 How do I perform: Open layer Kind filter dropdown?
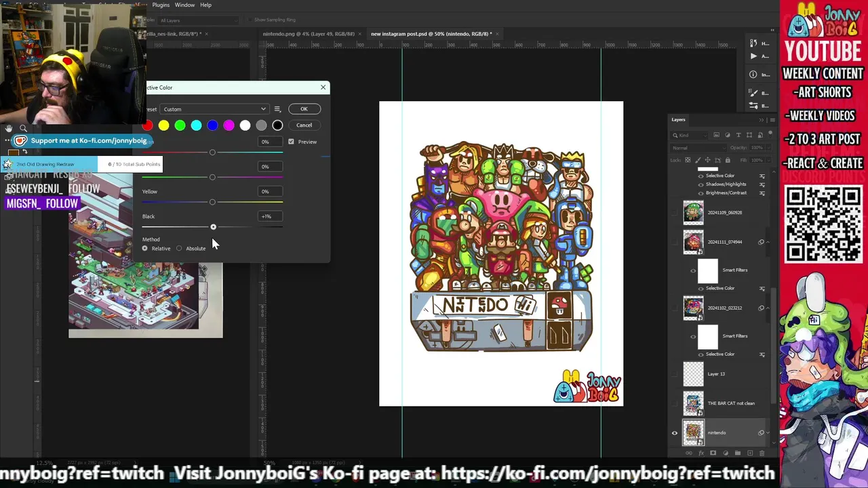point(689,135)
